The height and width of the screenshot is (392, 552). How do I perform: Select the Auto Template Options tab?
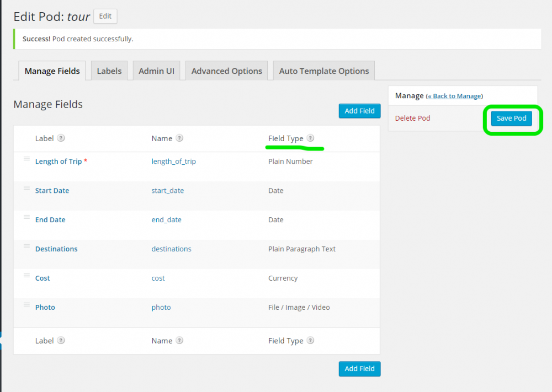point(323,71)
